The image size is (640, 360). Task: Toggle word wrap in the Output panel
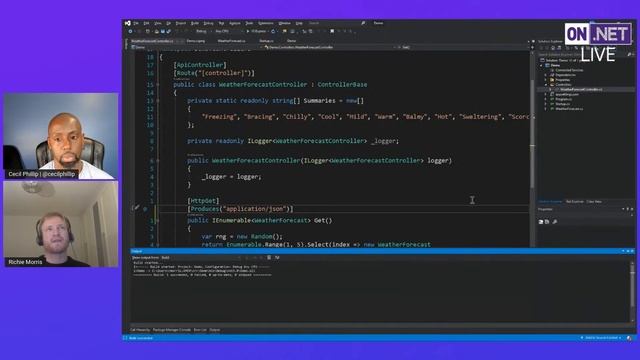[277, 258]
